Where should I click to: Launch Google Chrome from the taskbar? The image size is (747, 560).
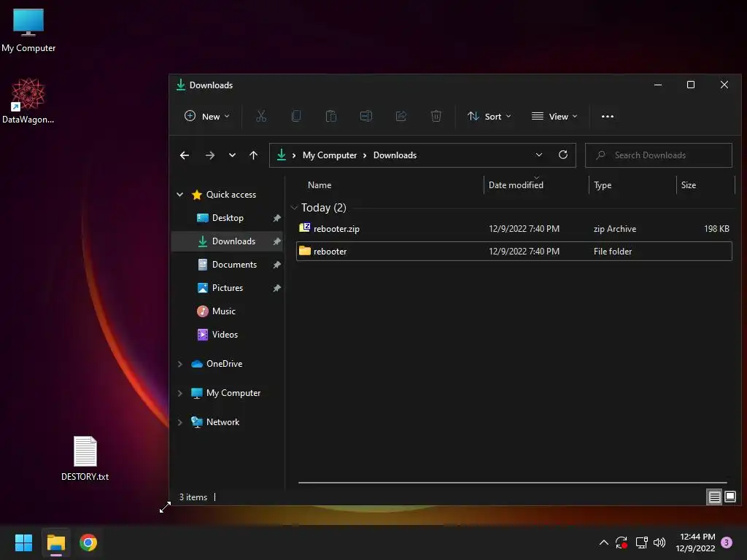[x=88, y=542]
